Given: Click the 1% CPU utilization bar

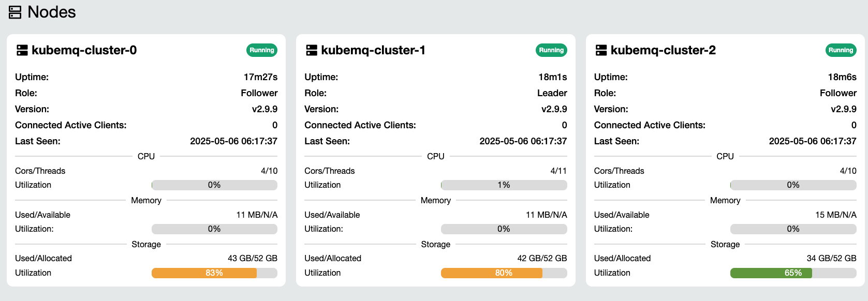Looking at the screenshot, I should (504, 185).
